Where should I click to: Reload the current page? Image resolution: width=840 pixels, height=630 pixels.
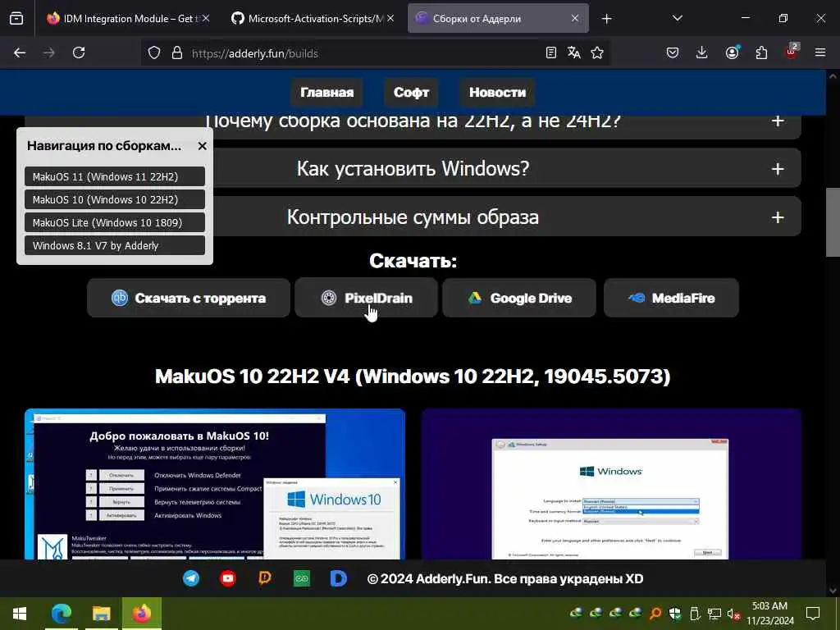point(79,52)
